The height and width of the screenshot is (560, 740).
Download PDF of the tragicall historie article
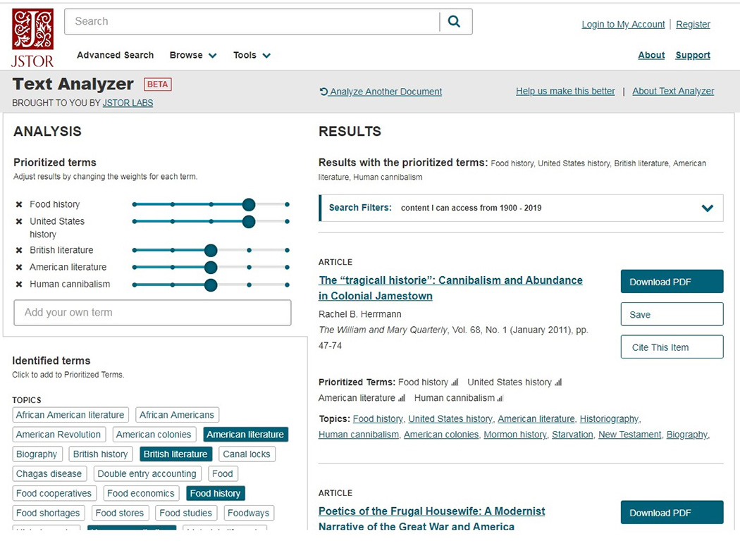point(672,282)
